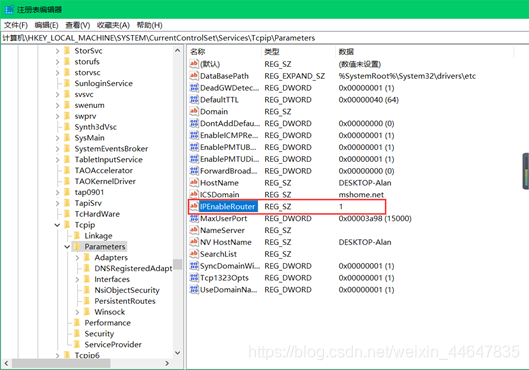Click the Registry Editor app icon in title bar
The width and height of the screenshot is (529, 370).
(9, 9)
